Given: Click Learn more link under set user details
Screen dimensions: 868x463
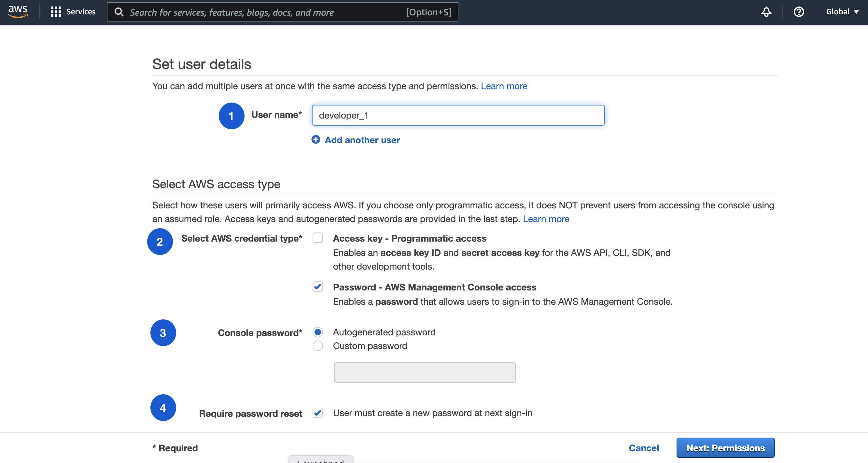Looking at the screenshot, I should click(x=504, y=86).
